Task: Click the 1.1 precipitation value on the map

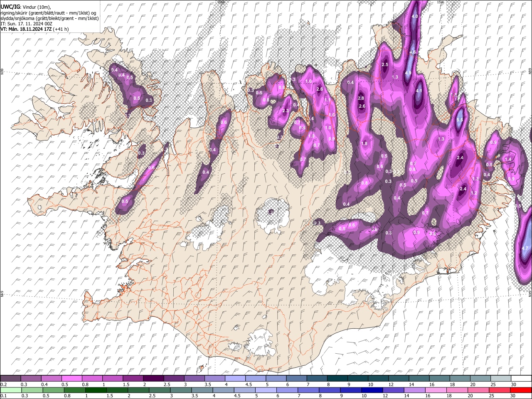Action: coord(328,100)
